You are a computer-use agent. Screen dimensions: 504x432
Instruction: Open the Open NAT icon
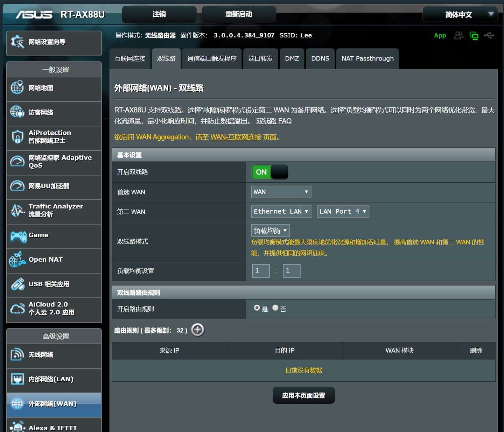(17, 260)
